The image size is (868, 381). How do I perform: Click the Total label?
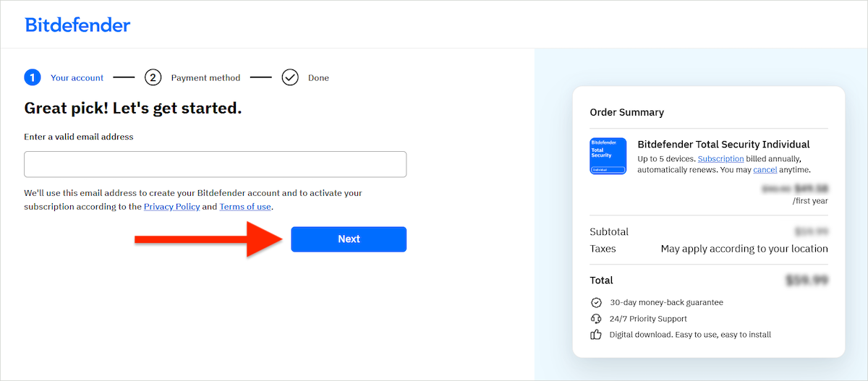pyautogui.click(x=601, y=280)
